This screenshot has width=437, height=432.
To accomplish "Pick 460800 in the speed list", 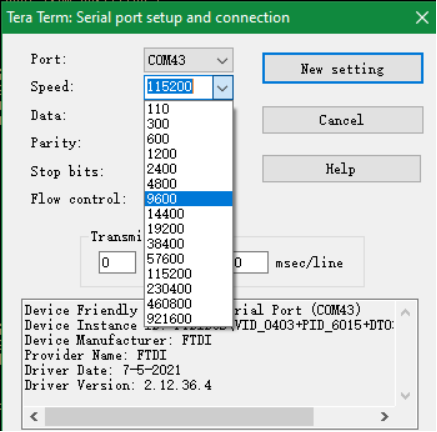I will pos(188,304).
